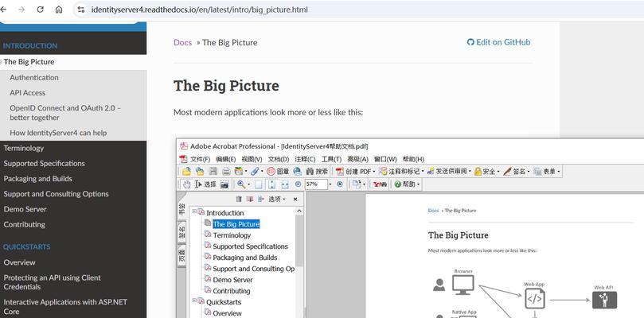This screenshot has height=318, width=644.
Task: Open Acrobat 创建 PDF dropdown
Action: tap(355, 171)
